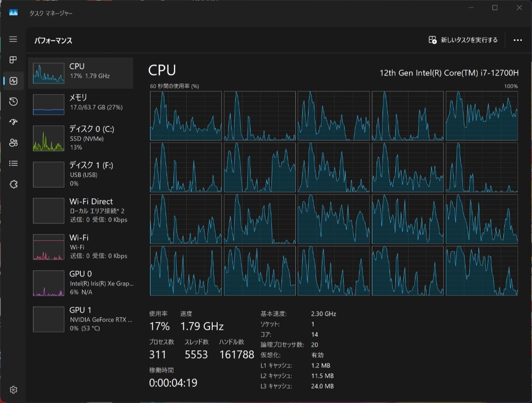
Task: Click the 17% usage value
Action: point(159,326)
